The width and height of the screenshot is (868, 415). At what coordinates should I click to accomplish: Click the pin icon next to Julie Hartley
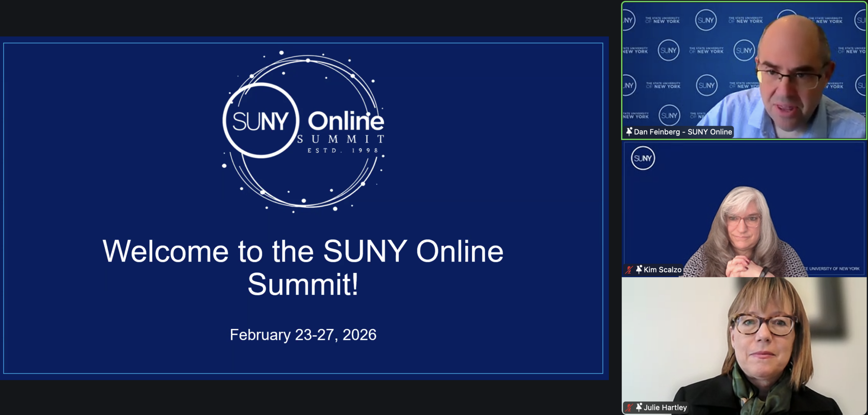coord(639,407)
